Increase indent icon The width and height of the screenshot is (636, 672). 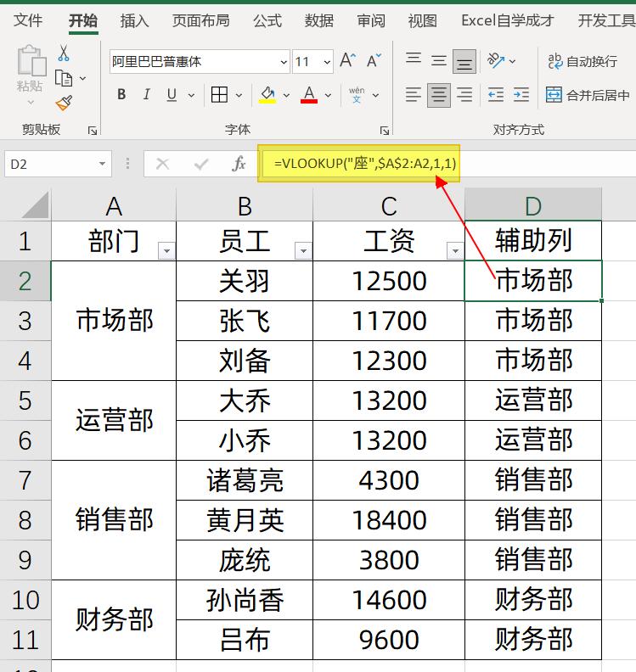521,95
